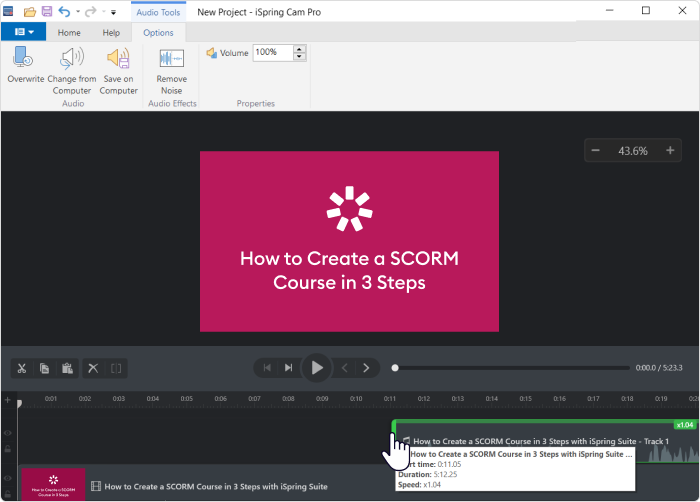Open the redo history dropdown arrow
Screen dimensions: 700x502
pos(104,12)
